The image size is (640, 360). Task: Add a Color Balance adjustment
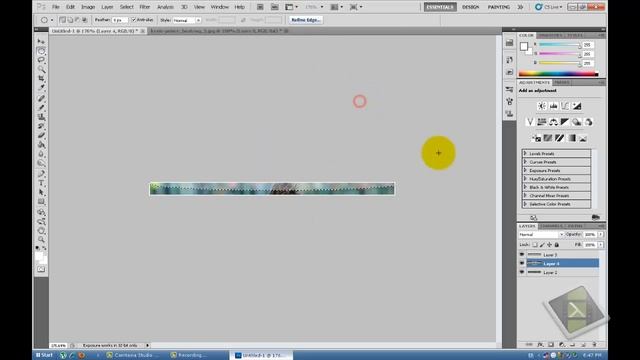coord(553,122)
